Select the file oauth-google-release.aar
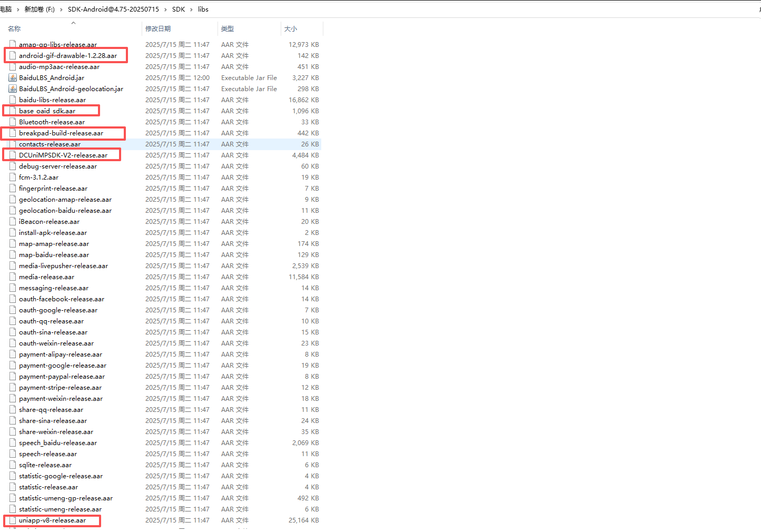This screenshot has height=532, width=761. pyautogui.click(x=58, y=310)
